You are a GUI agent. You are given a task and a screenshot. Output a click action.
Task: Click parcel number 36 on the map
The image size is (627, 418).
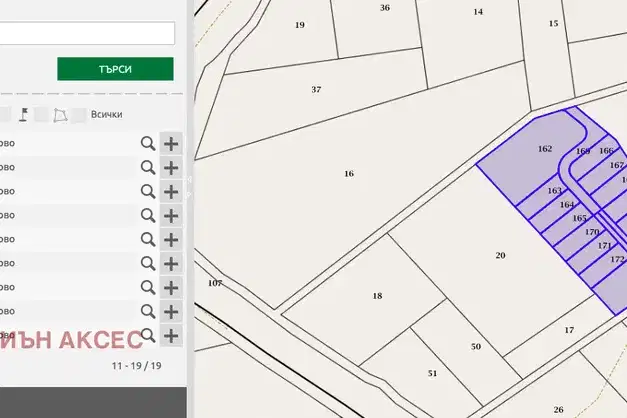[385, 8]
